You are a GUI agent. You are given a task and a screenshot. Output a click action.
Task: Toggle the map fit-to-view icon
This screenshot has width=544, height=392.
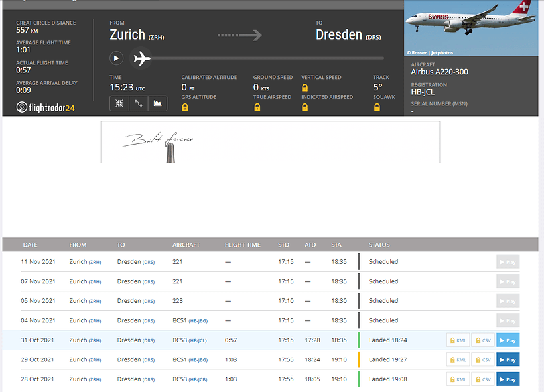[x=119, y=103]
